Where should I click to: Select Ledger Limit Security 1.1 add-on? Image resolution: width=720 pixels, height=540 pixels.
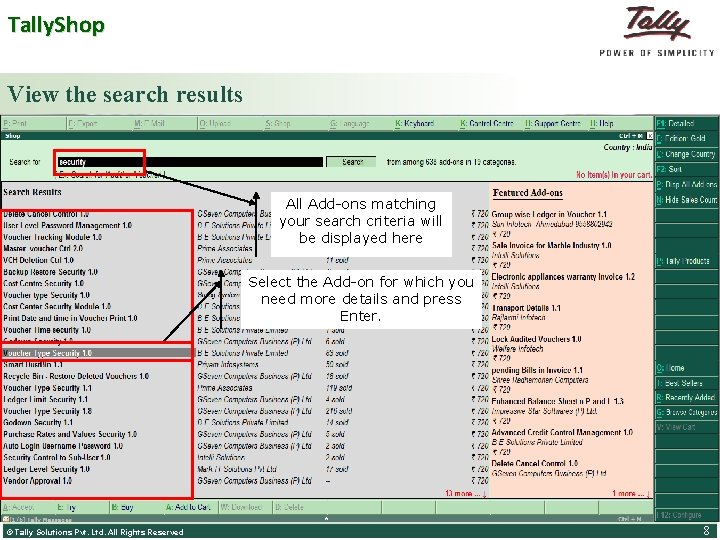(x=45, y=399)
